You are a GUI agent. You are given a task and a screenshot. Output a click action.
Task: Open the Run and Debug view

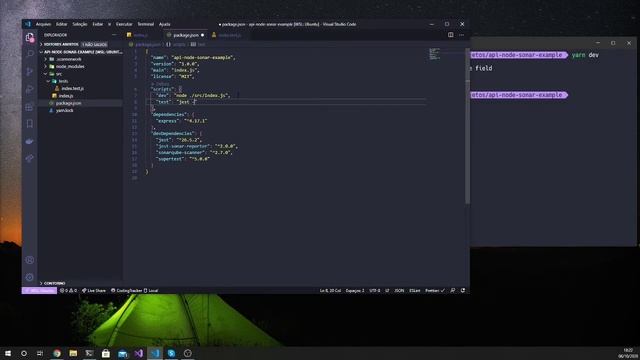(29, 89)
